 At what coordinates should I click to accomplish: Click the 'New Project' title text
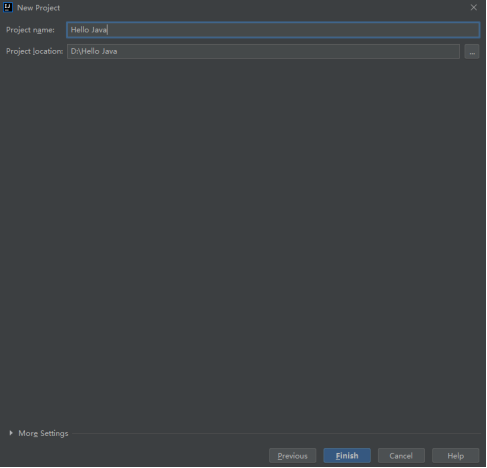39,8
